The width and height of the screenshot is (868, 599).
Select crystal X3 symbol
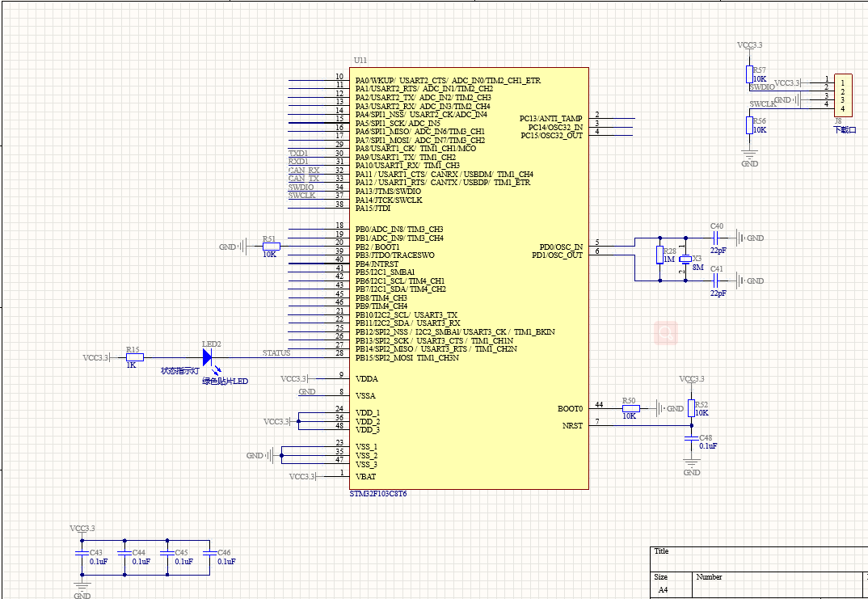[x=686, y=259]
